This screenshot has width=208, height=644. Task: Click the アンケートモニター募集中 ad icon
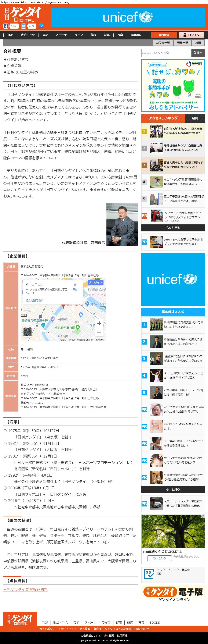149,574
